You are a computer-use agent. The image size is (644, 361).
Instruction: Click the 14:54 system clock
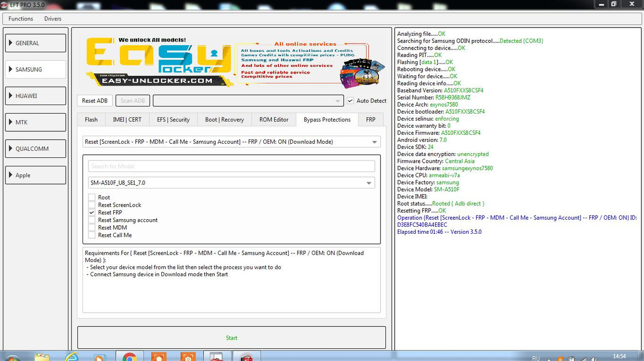pos(619,356)
